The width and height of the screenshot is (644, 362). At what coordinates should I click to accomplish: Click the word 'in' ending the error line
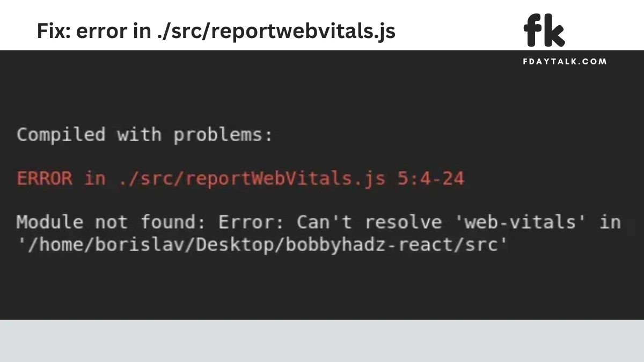[x=610, y=222]
